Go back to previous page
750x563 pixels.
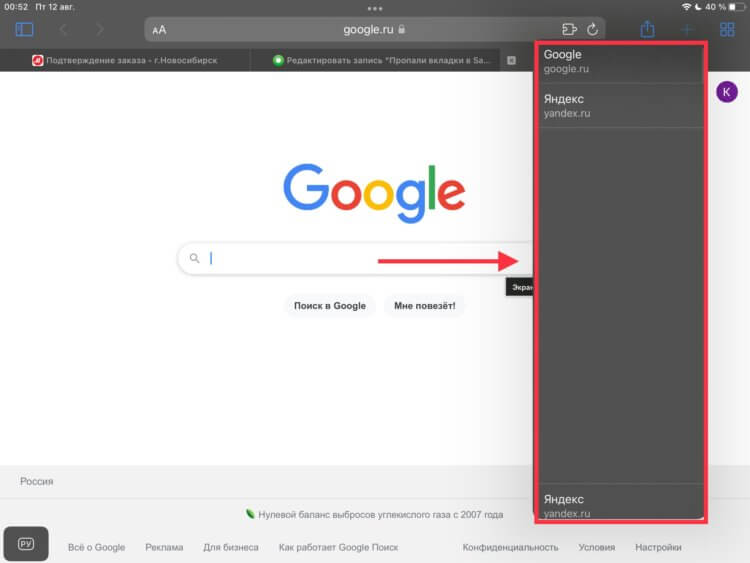click(64, 30)
